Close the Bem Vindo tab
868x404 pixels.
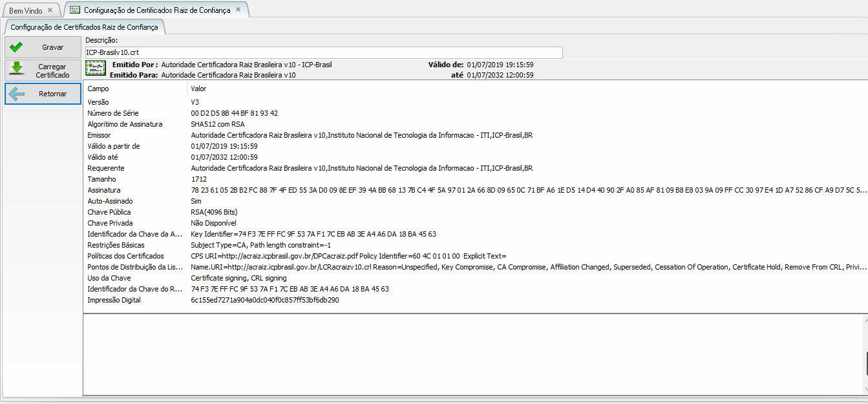coord(50,10)
